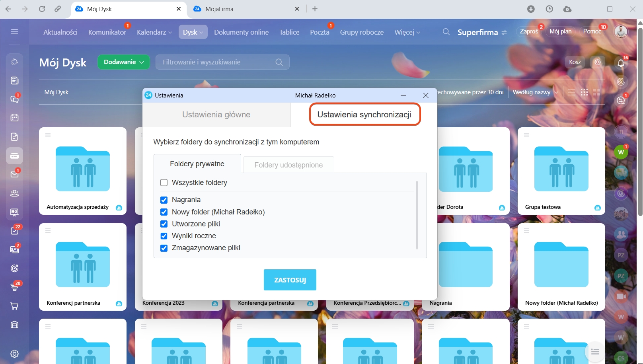Click the search magnifier in the top bar
Viewport: 643px width, 364px height.
(446, 32)
